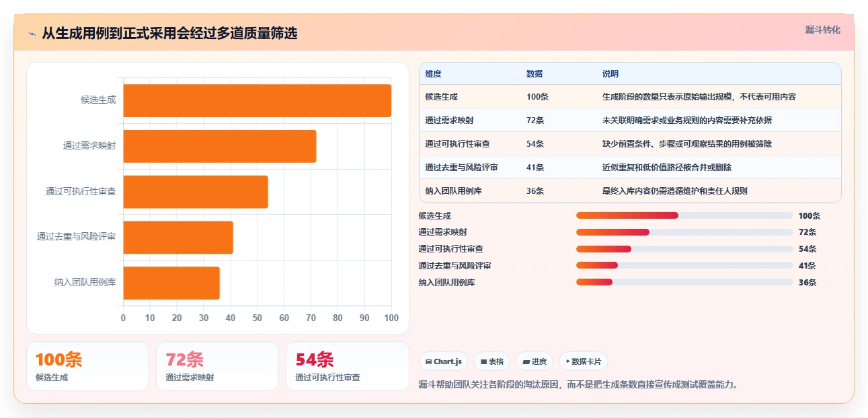Viewport: 868px width, 418px height.
Task: Click the 候选生成 progress bar
Action: click(684, 215)
